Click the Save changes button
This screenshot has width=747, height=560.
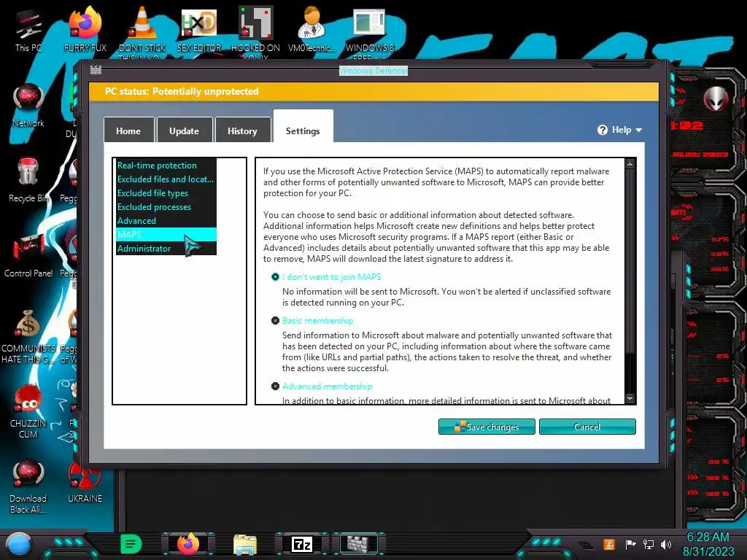click(x=487, y=427)
